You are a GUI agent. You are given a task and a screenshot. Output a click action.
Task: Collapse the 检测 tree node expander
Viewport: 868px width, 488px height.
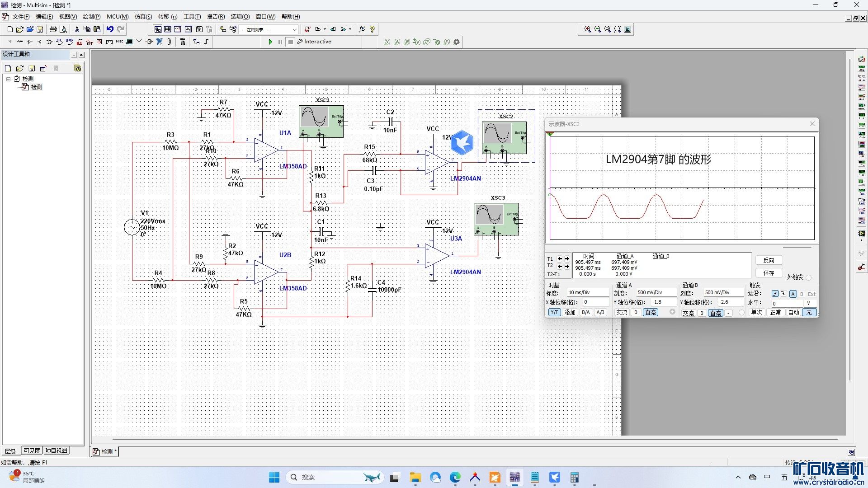click(8, 79)
